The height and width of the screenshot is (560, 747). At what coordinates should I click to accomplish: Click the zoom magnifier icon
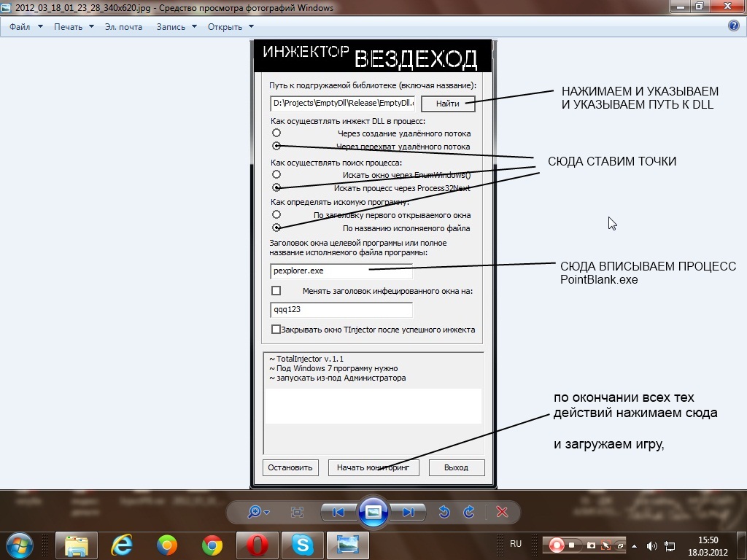click(x=255, y=512)
